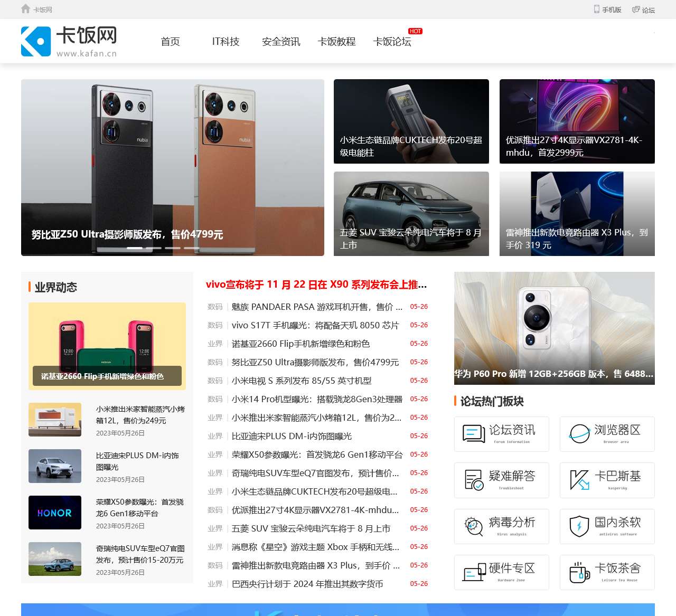This screenshot has width=676, height=616.
Task: Open the 疑难解答 troubleshooting section icon
Action: tap(474, 480)
